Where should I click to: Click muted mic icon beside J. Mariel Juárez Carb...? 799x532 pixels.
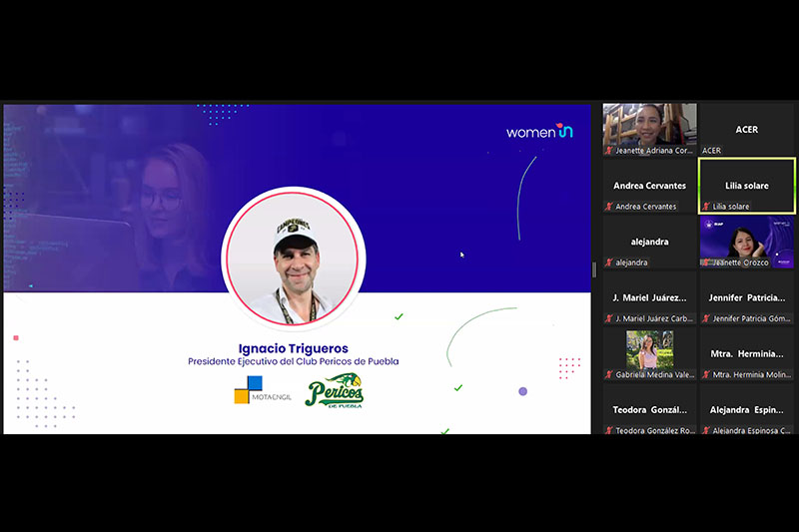tap(609, 318)
